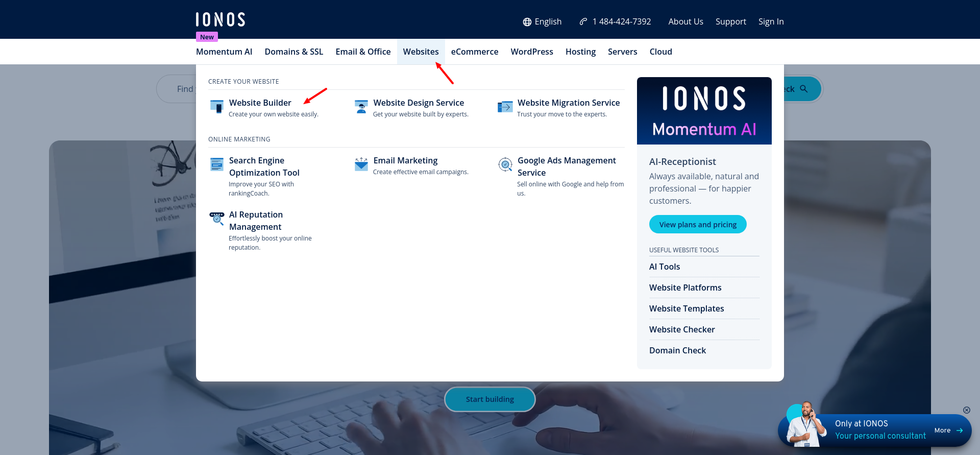Click the consultant avatar image
Viewport: 980px width, 455px height.
coord(806,424)
